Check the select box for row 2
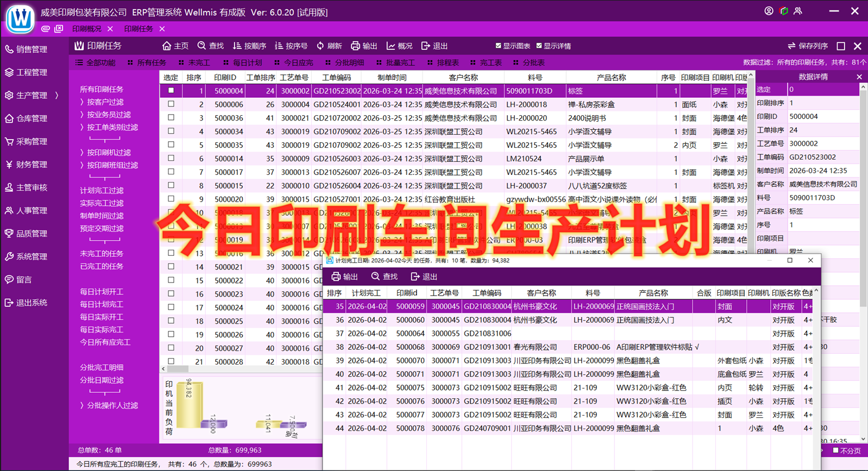The width and height of the screenshot is (868, 471). click(171, 104)
